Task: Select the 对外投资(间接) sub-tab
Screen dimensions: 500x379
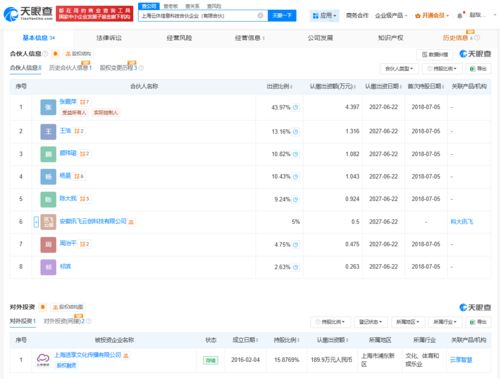Action: [x=64, y=321]
